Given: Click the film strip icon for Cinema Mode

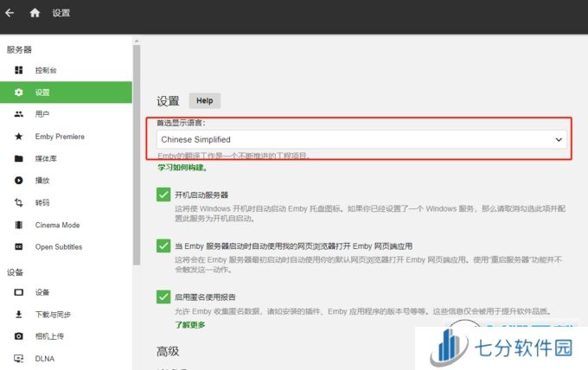Looking at the screenshot, I should point(19,225).
